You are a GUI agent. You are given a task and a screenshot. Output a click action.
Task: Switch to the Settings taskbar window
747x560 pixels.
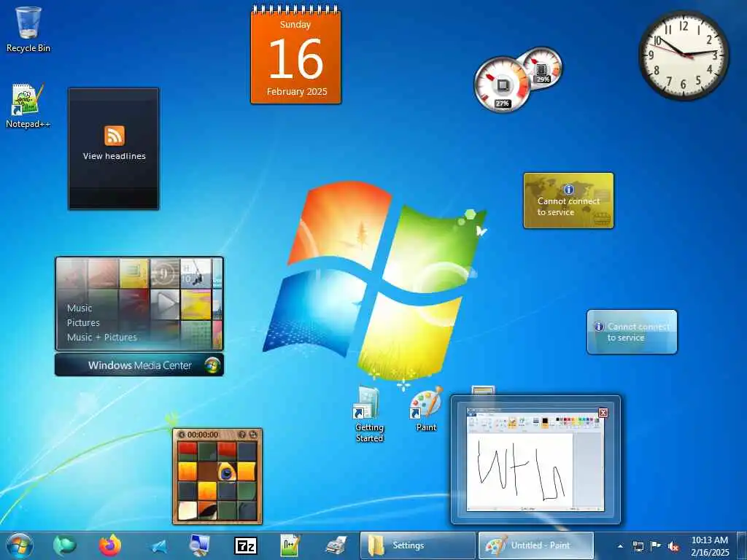click(x=418, y=545)
